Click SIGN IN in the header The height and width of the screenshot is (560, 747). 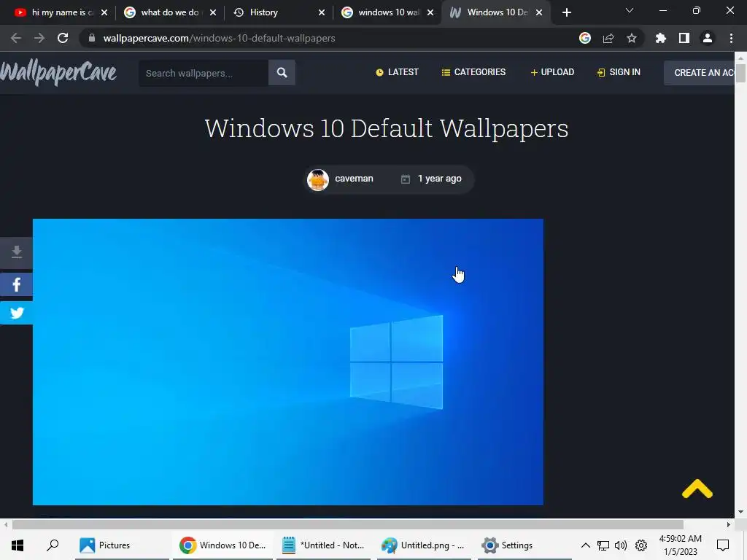pos(619,72)
